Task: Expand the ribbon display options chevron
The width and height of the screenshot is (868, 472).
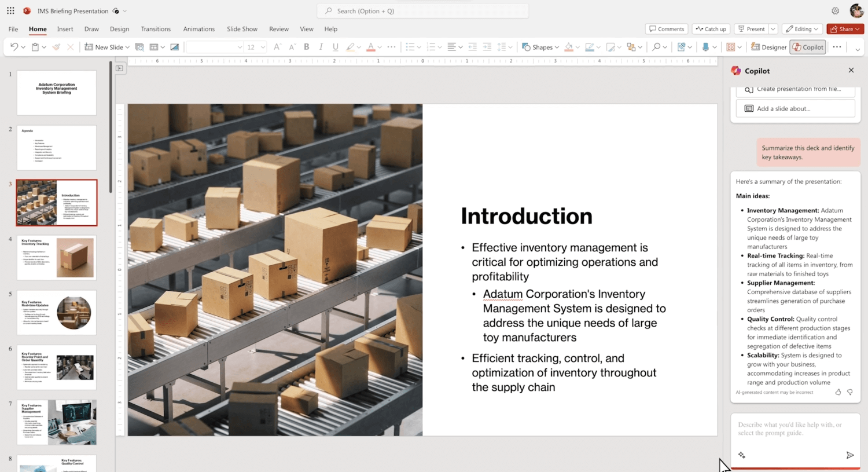Action: pyautogui.click(x=858, y=49)
